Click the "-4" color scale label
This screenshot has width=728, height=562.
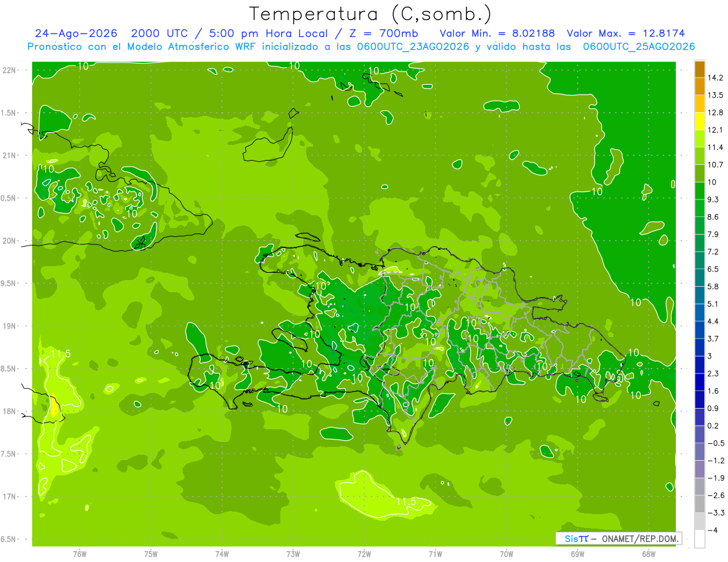pos(713,530)
